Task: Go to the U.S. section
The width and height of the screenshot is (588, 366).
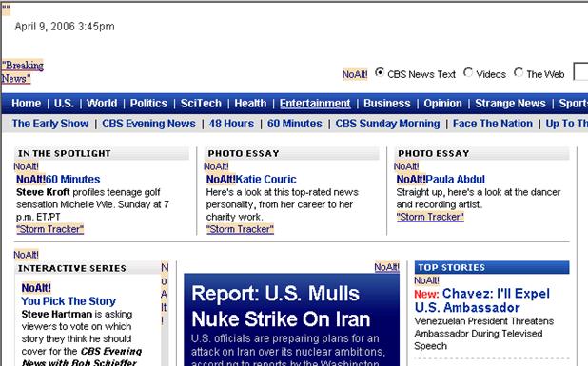Action: click(64, 104)
